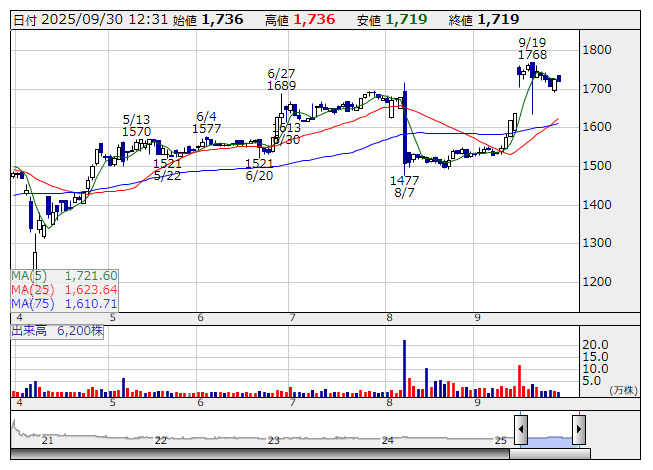Screen dimensions: 653x470
Task: Click the left range handle arrow
Action: coord(521,429)
